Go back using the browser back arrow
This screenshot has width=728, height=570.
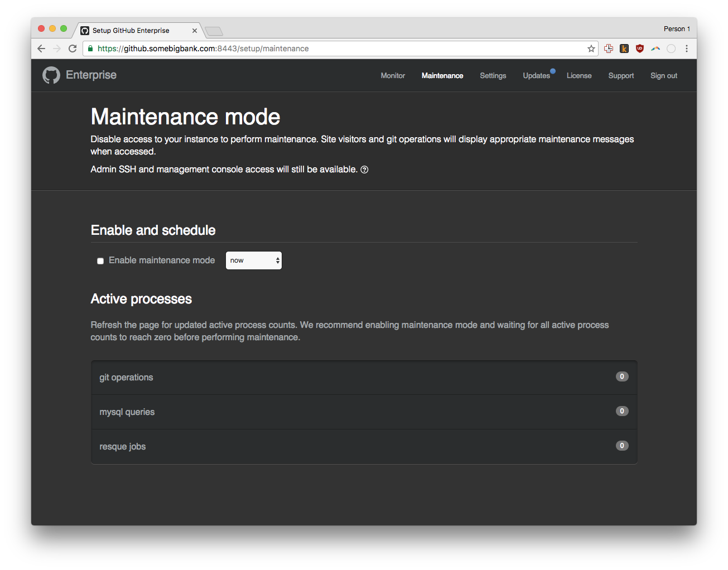41,49
